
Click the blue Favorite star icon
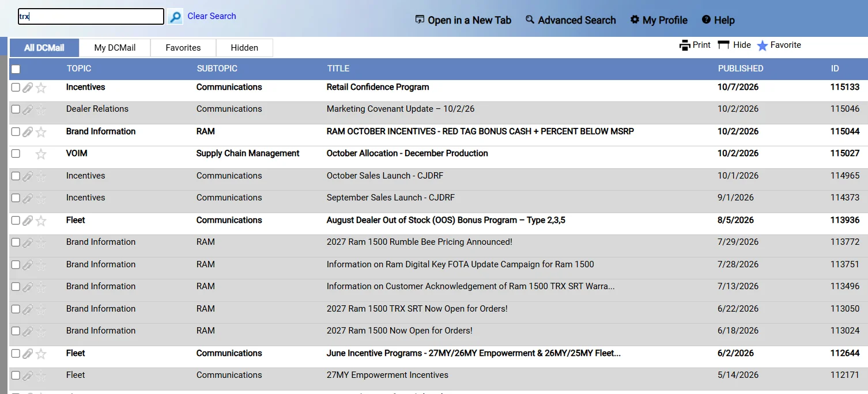[762, 46]
